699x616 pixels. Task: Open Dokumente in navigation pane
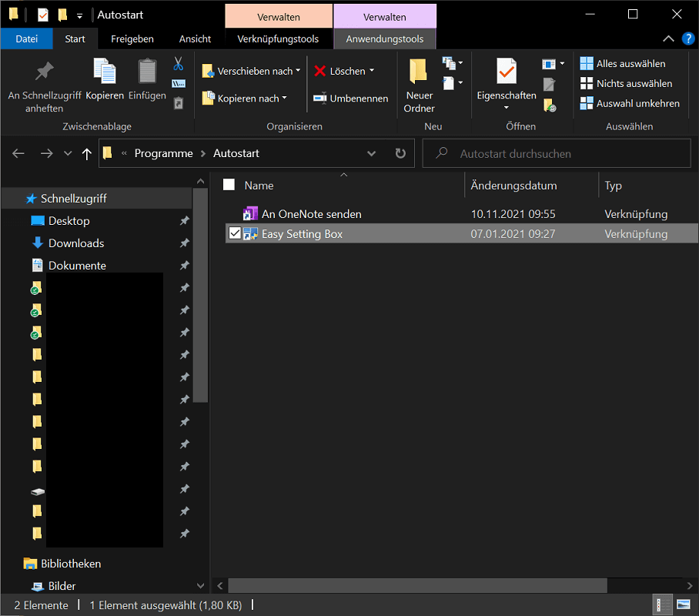[77, 266]
